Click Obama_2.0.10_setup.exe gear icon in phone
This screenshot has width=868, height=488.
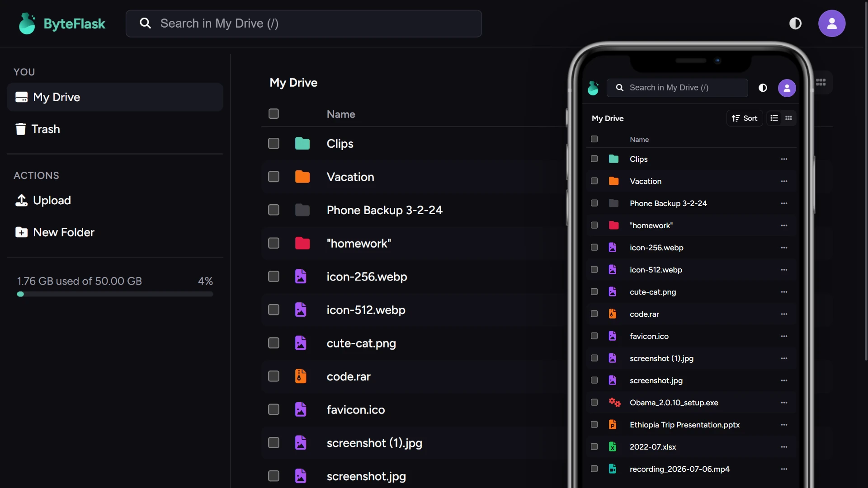[x=614, y=403]
